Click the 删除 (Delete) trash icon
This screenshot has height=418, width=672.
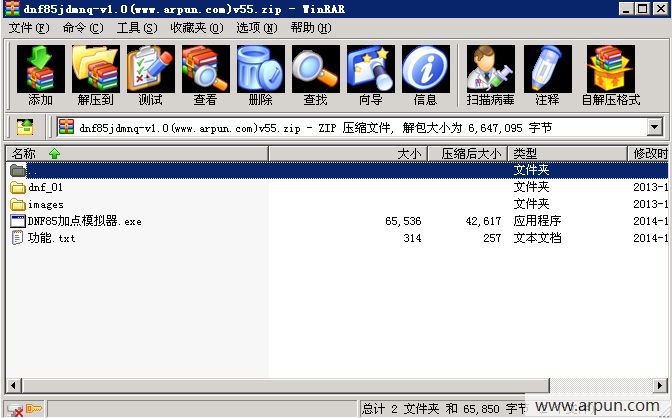[260, 69]
